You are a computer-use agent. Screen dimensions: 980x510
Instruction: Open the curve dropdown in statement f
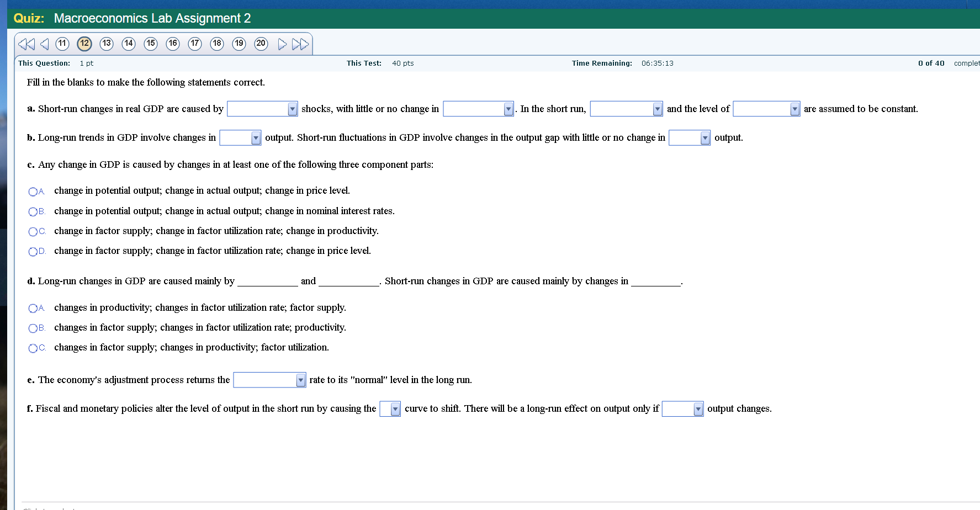point(395,408)
